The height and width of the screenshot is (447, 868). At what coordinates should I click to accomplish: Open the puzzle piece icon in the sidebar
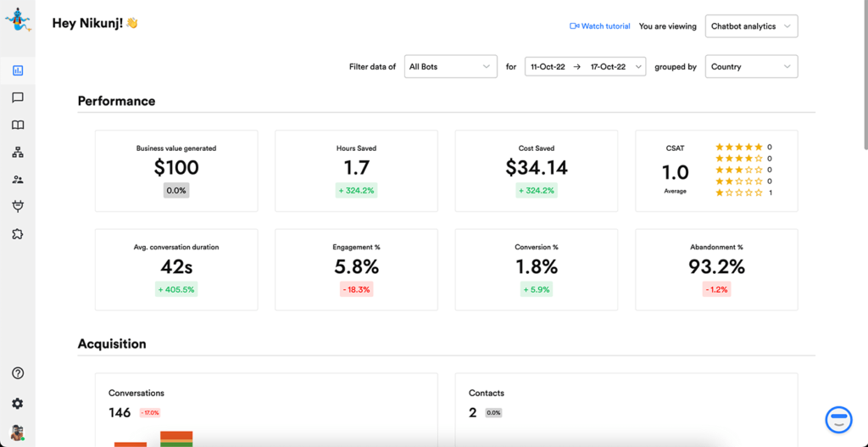[x=18, y=234]
